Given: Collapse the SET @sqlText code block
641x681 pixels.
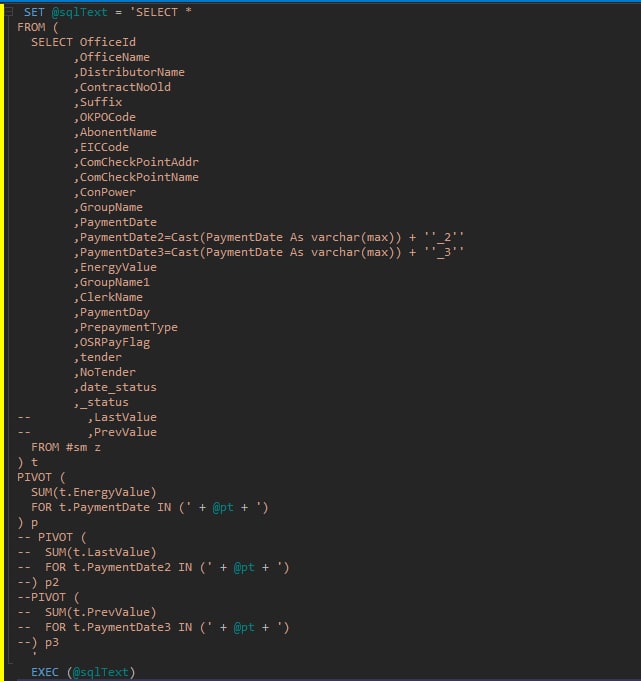Looking at the screenshot, I should tap(8, 12).
